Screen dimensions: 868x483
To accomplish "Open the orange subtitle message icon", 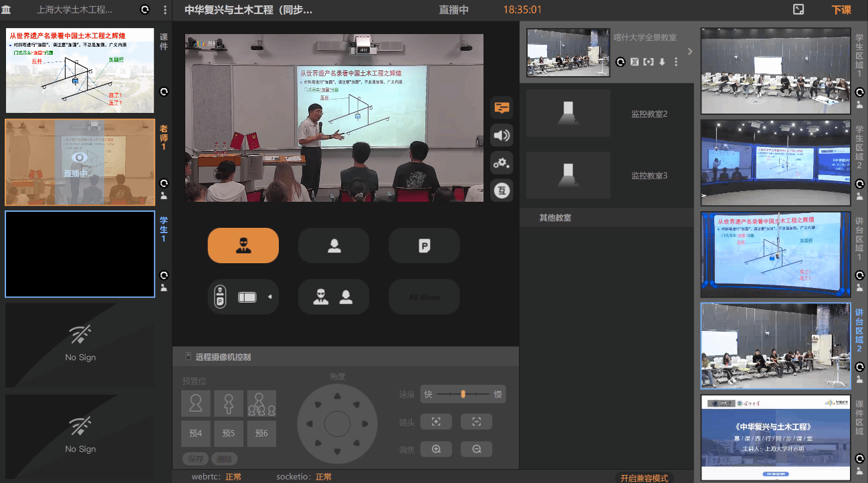I will tap(502, 108).
